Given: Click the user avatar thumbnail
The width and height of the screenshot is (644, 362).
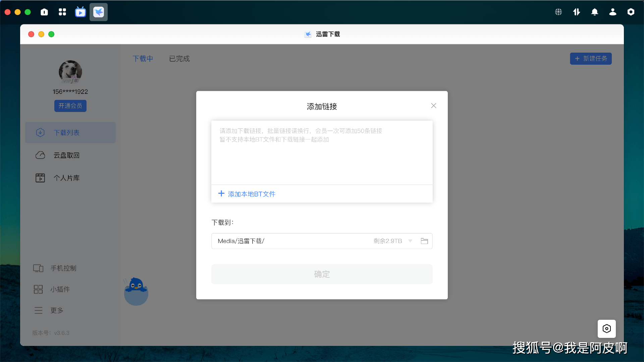Looking at the screenshot, I should tap(70, 72).
